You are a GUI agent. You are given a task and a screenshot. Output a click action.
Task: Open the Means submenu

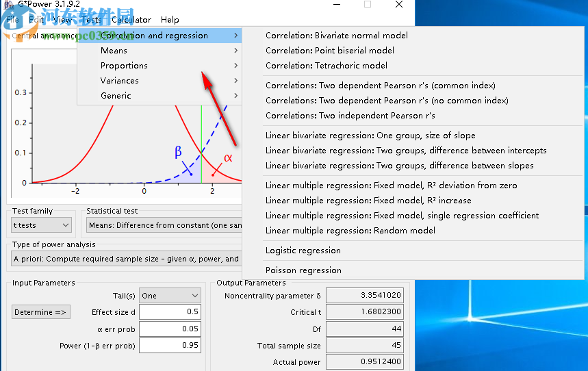(x=159, y=50)
